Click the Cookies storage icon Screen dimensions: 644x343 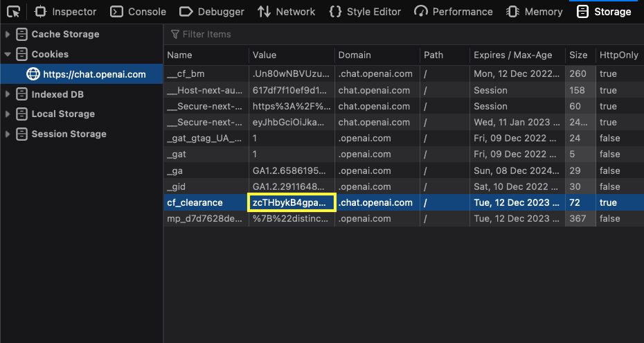pyautogui.click(x=21, y=54)
